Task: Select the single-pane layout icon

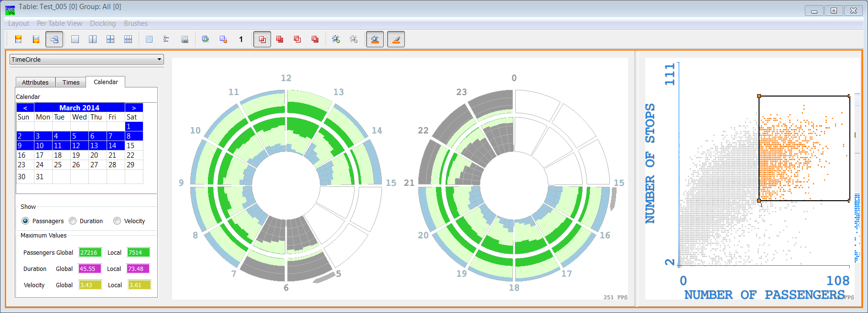Action: [75, 39]
